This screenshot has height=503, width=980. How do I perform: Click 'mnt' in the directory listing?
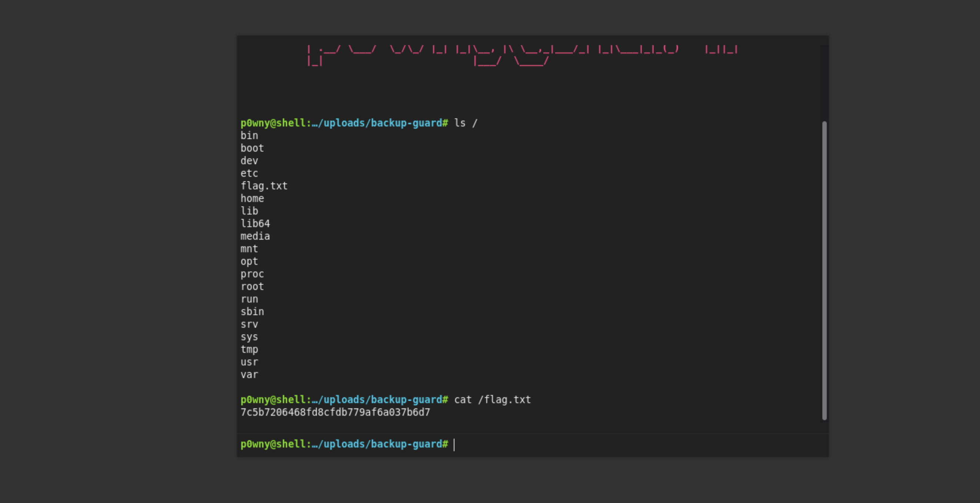tap(249, 249)
